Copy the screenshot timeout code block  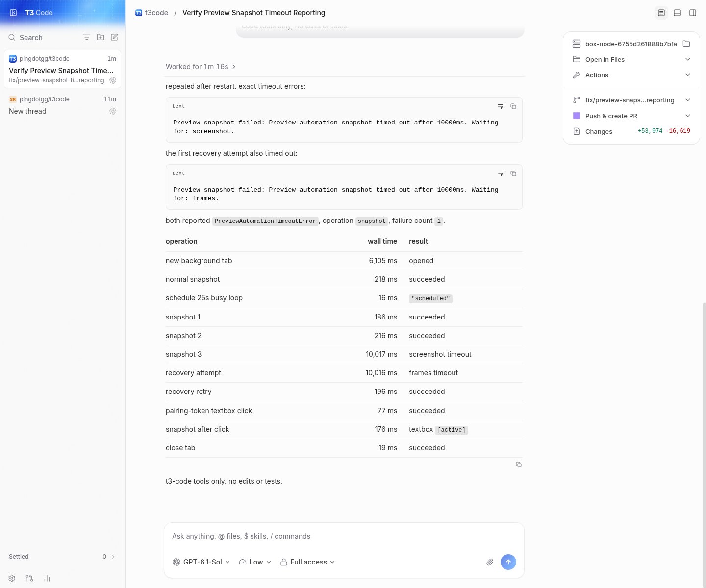(513, 106)
